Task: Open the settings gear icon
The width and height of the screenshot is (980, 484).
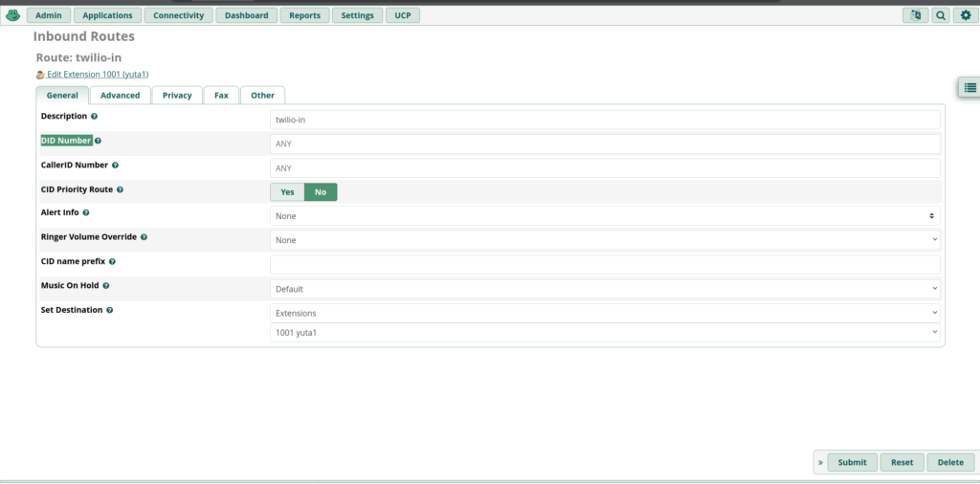Action: (x=966, y=15)
